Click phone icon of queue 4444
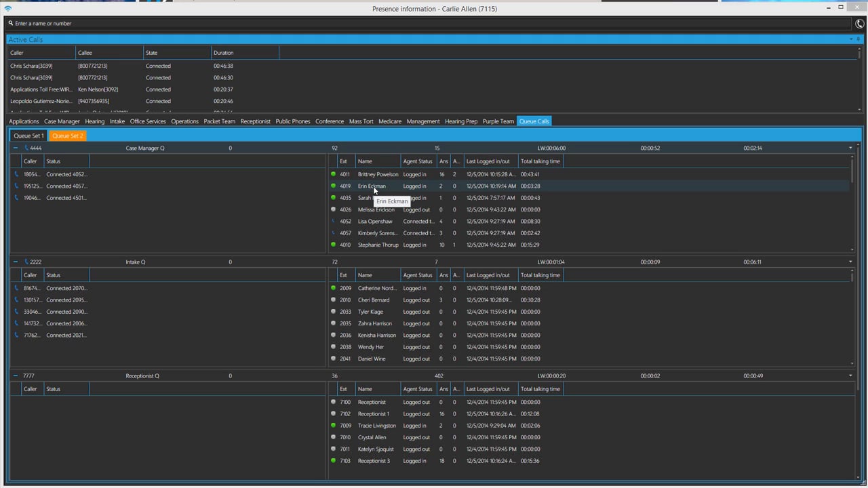The width and height of the screenshot is (868, 488). 27,148
